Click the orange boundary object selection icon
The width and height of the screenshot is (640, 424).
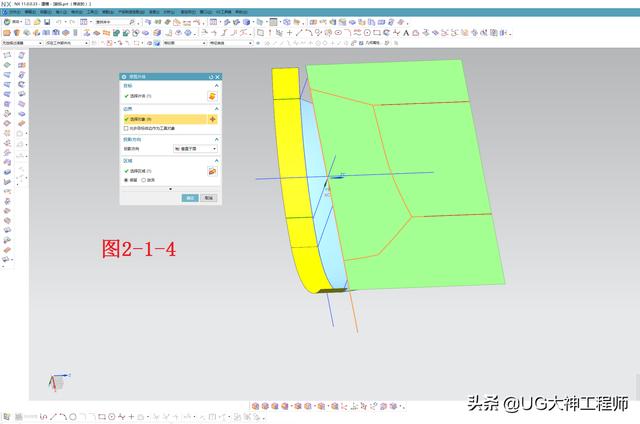pos(212,119)
